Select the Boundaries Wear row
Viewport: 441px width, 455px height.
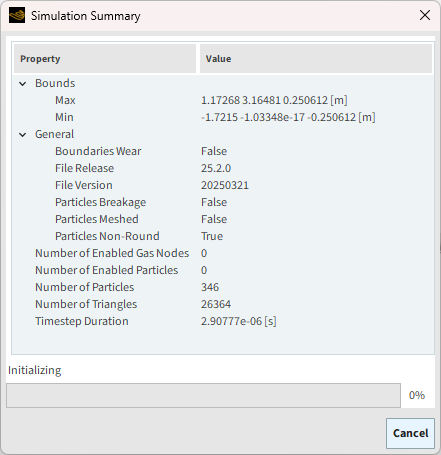tap(223, 151)
